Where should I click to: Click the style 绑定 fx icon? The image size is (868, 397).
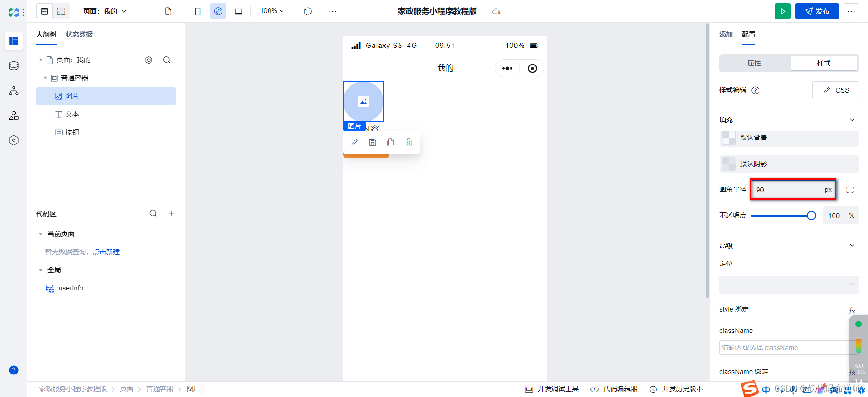point(852,310)
